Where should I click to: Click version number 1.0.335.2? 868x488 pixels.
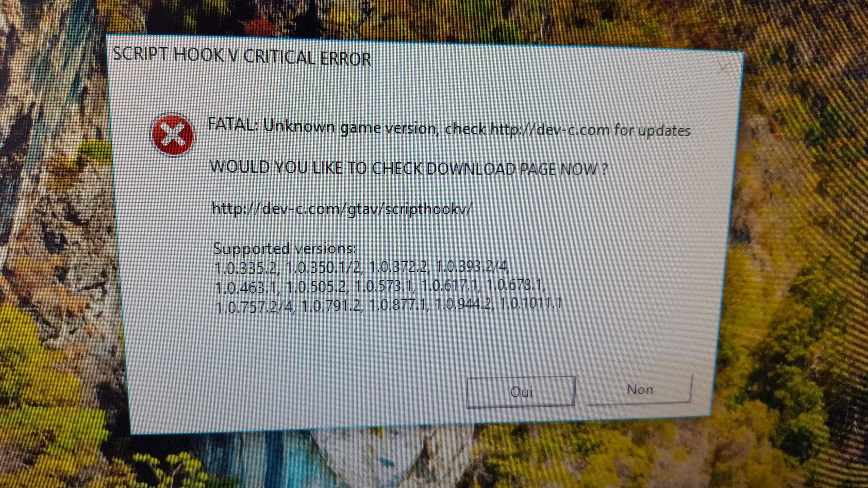tap(246, 268)
